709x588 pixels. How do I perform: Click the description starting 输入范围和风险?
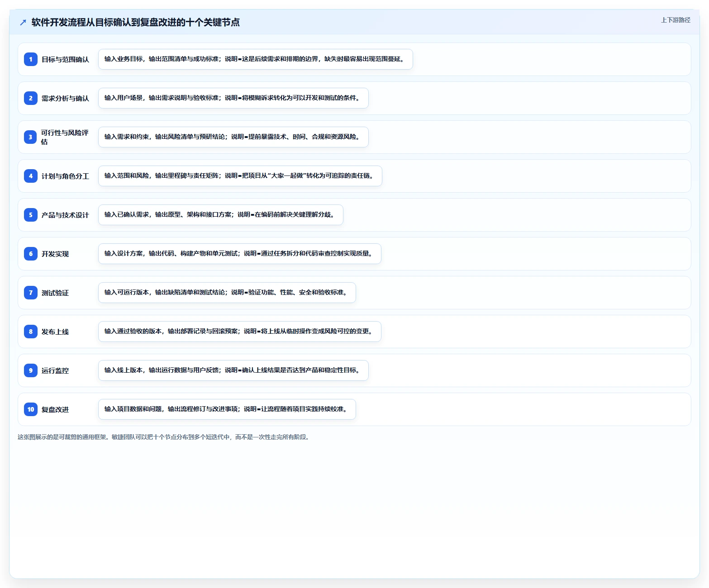tap(240, 176)
